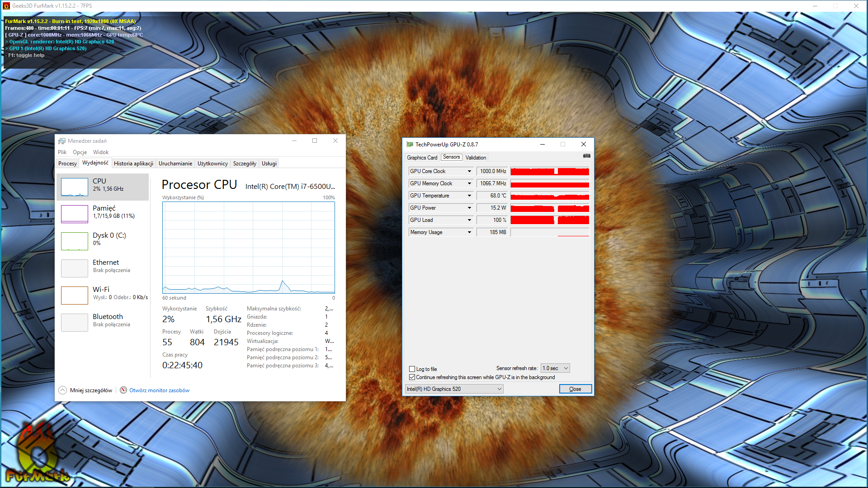Select the Wydajność tab

[x=95, y=163]
